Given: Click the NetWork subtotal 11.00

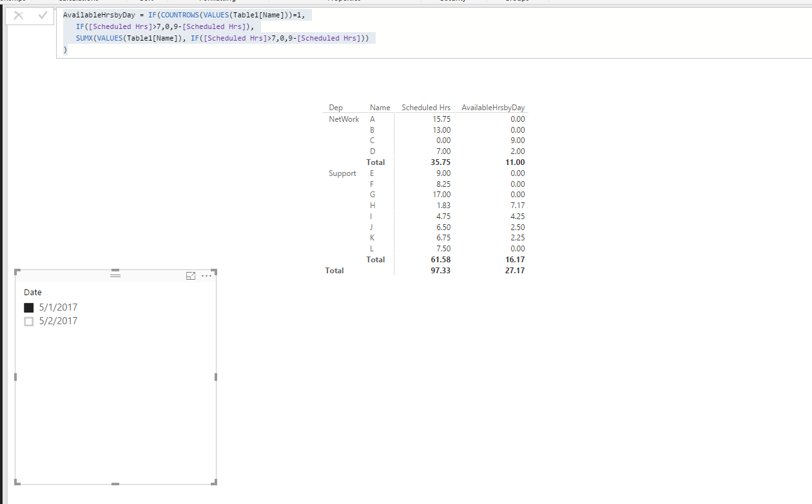Looking at the screenshot, I should click(x=516, y=162).
